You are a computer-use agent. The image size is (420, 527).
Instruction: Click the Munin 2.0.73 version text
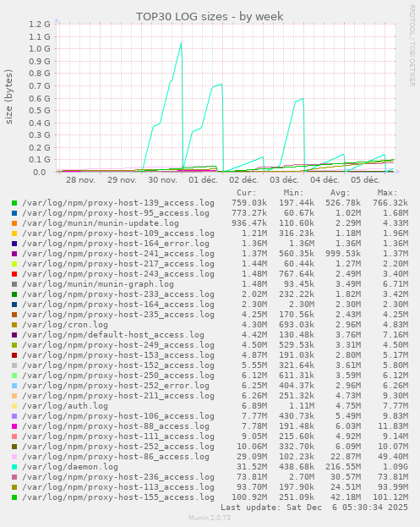point(210,518)
